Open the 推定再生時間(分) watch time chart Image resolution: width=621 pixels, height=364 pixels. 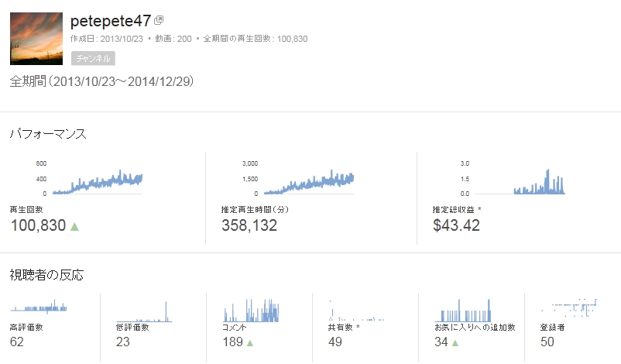298,178
